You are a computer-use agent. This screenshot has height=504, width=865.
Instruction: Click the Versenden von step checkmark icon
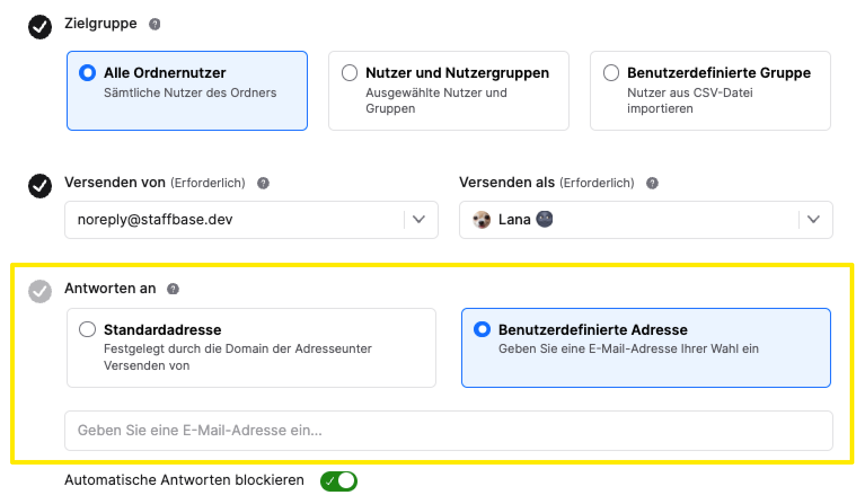(x=40, y=185)
